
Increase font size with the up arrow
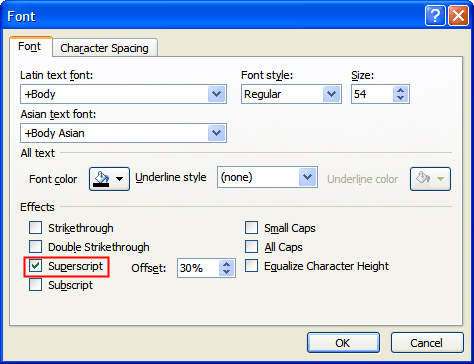coord(400,90)
